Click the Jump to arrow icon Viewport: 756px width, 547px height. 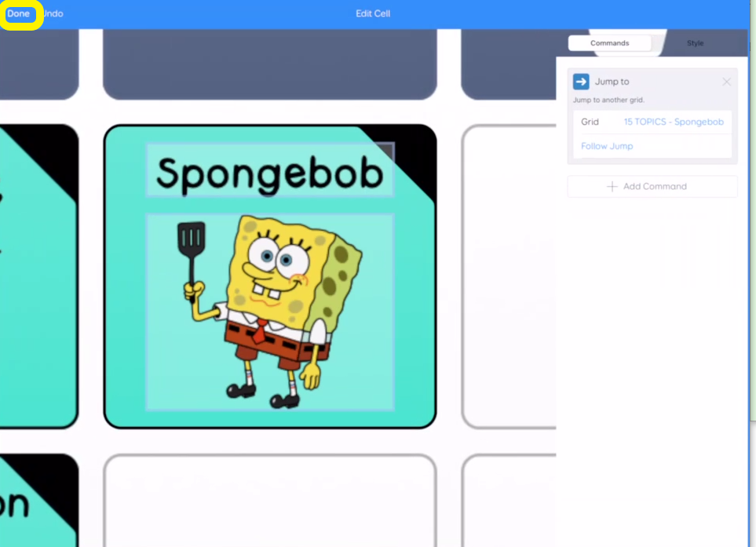click(x=581, y=82)
